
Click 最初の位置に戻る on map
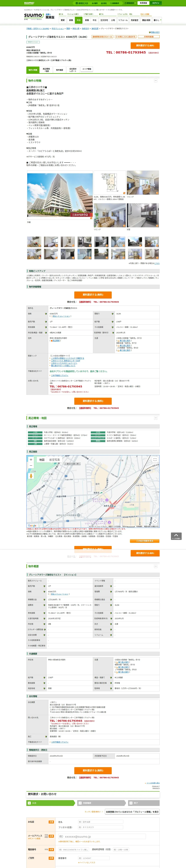point(72,464)
